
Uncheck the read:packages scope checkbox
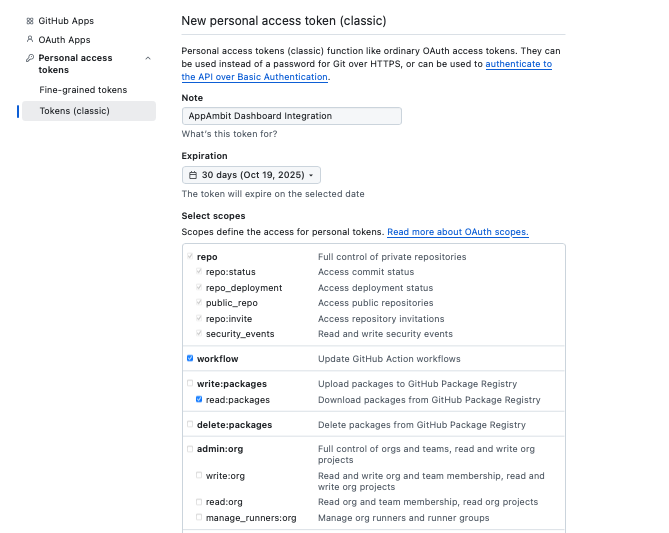point(199,400)
